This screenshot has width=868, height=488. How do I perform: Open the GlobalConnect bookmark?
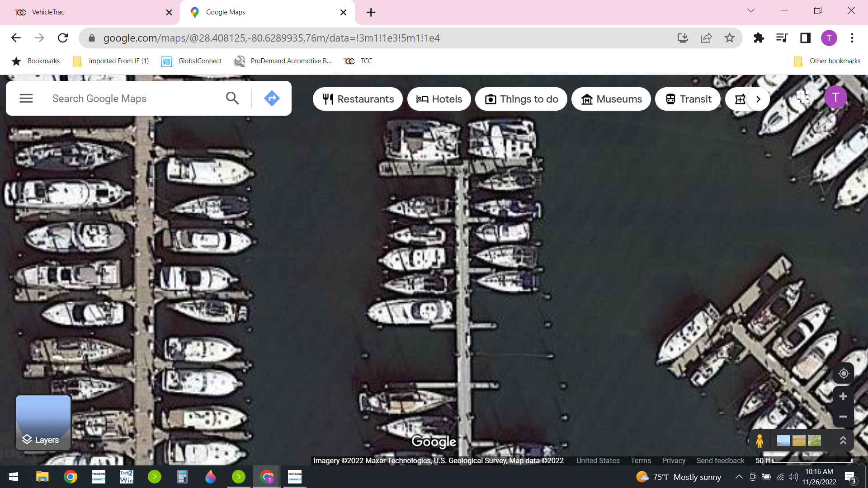(x=192, y=61)
